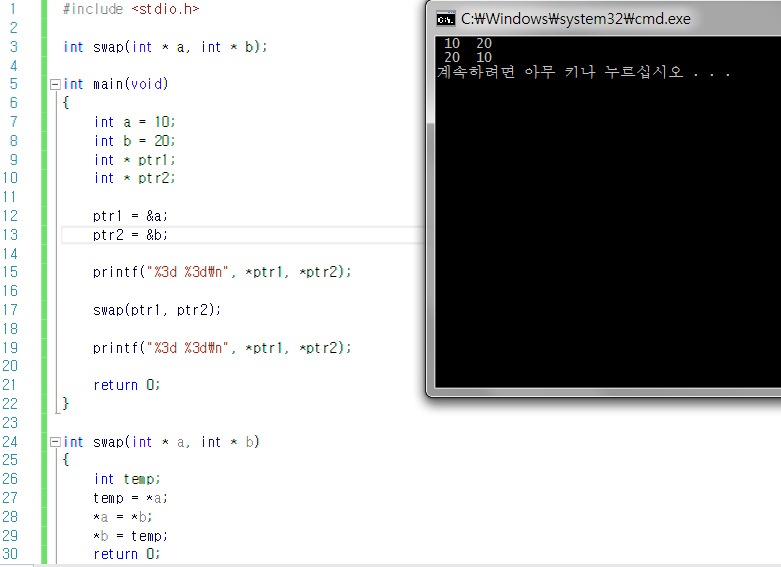Click the '10 20' console output line
Image resolution: width=781 pixels, height=567 pixels.
(468, 43)
